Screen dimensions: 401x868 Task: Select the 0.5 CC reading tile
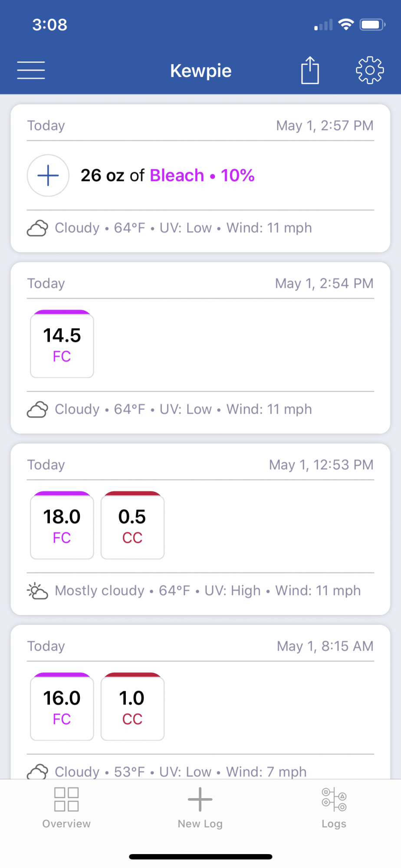(132, 525)
